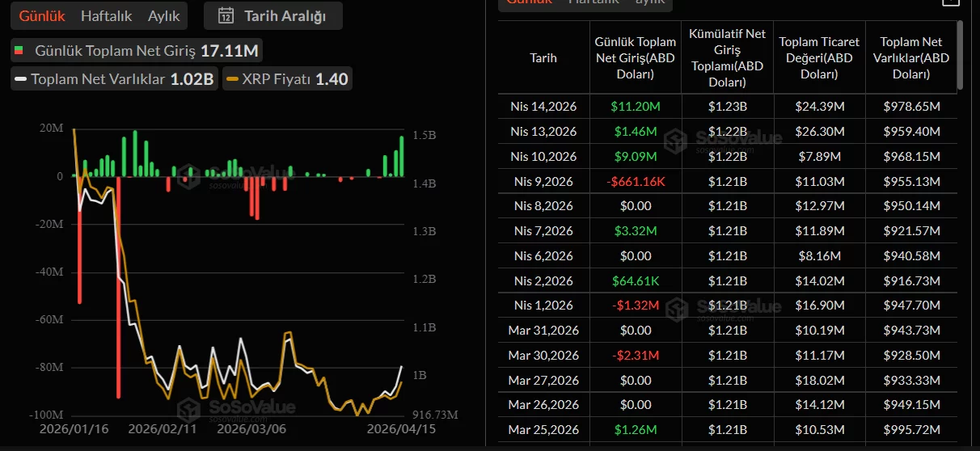980x451 pixels.
Task: Select the Aylık tab above chart
Action: coord(164,16)
